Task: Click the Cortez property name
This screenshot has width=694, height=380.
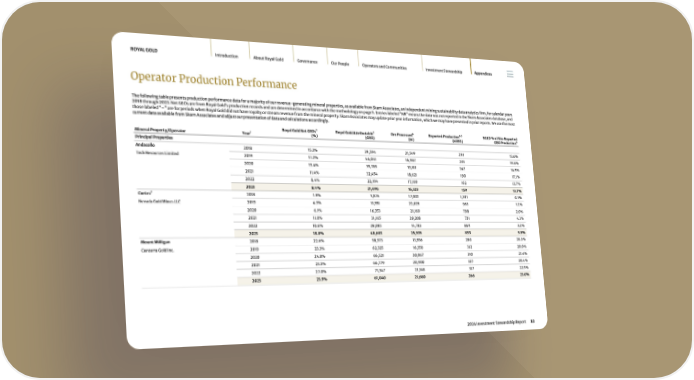Action: click(145, 192)
